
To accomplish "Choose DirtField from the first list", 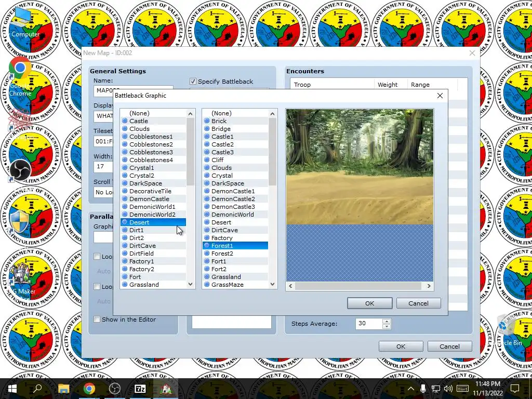I will [x=153, y=254].
